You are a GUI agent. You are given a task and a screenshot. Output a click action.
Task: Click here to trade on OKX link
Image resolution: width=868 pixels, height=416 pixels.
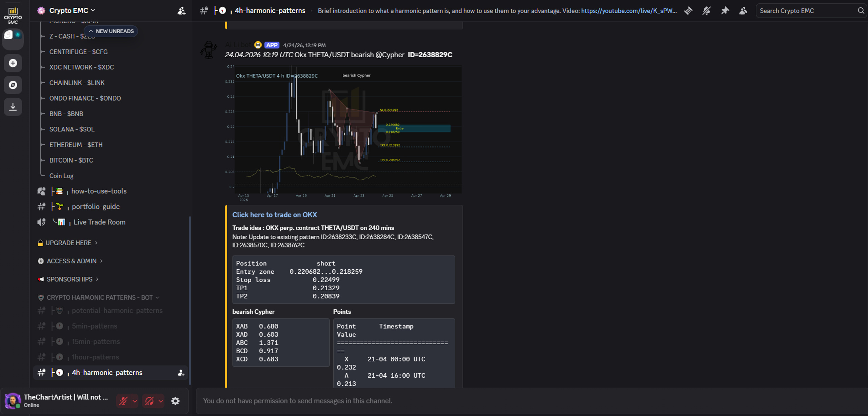(275, 215)
